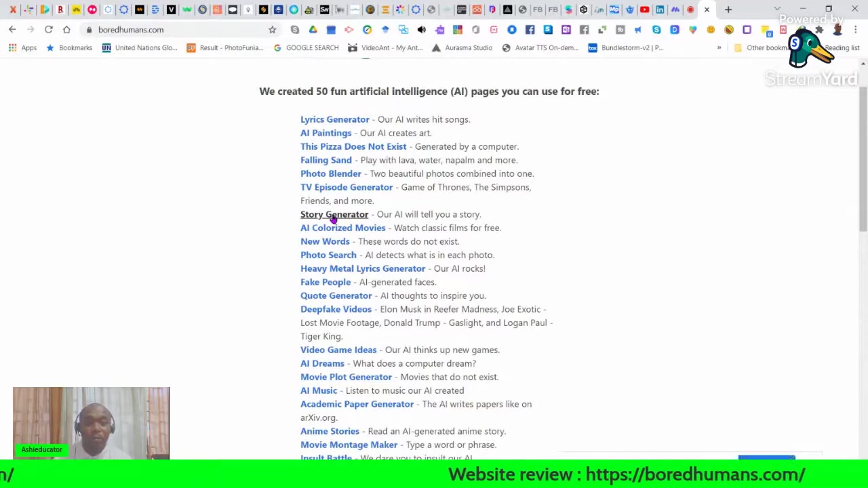Click the VideoAnt bookmark icon
The height and width of the screenshot is (488, 868).
(352, 47)
